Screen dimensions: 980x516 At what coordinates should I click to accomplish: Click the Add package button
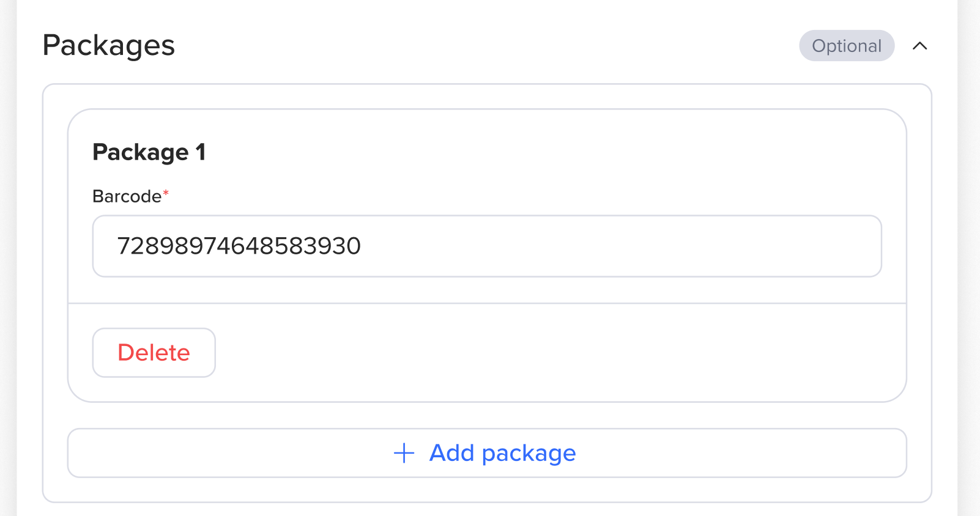click(x=486, y=453)
